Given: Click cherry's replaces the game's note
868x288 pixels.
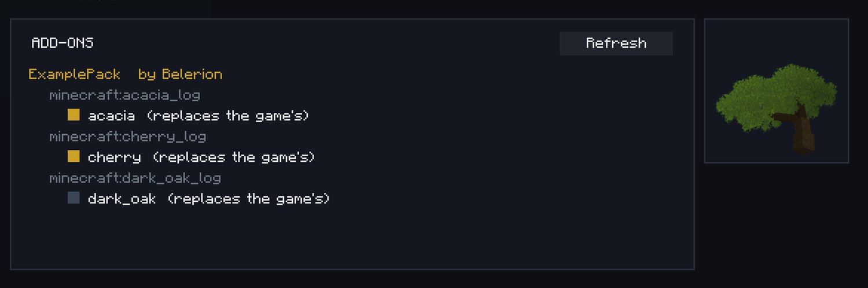Looking at the screenshot, I should 234,157.
